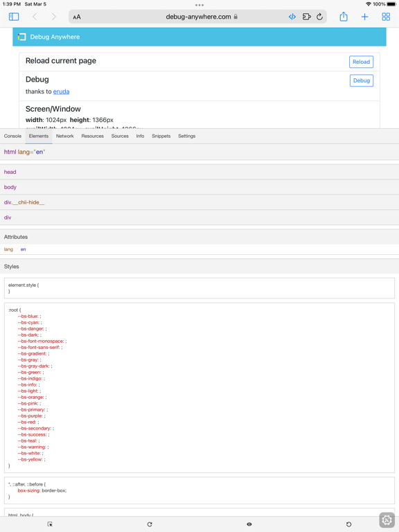Toggle computed style eye icon in bottom bar
Screen dimensions: 399x532
coord(249,524)
